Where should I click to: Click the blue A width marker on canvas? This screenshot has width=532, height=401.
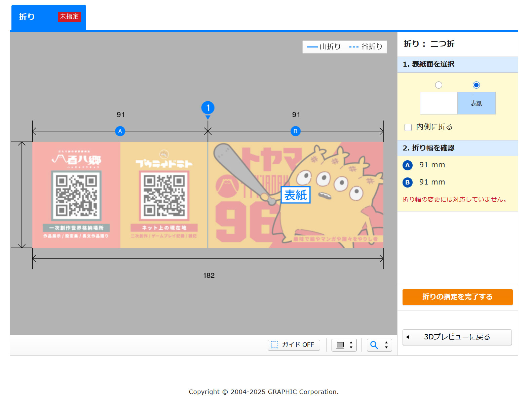120,131
